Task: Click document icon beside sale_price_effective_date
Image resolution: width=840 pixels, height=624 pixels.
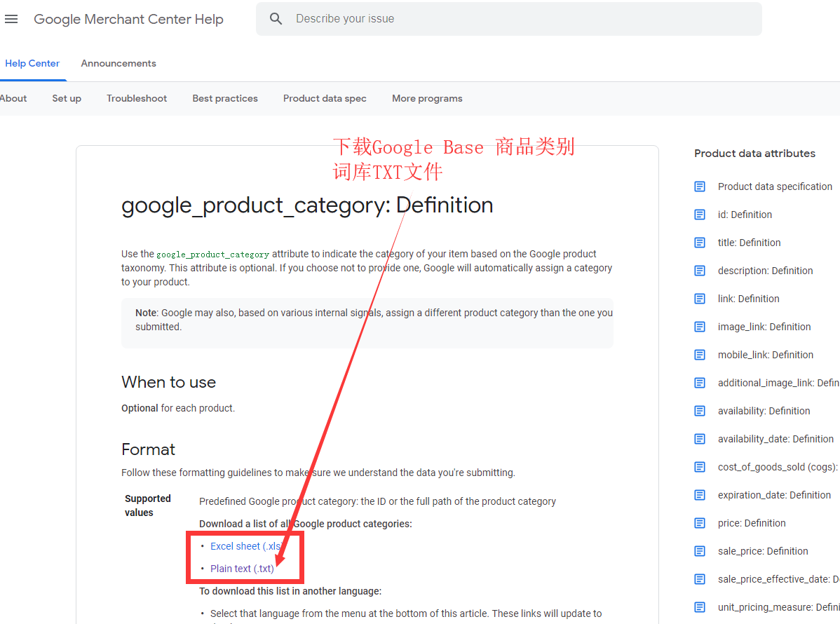Action: (x=700, y=579)
